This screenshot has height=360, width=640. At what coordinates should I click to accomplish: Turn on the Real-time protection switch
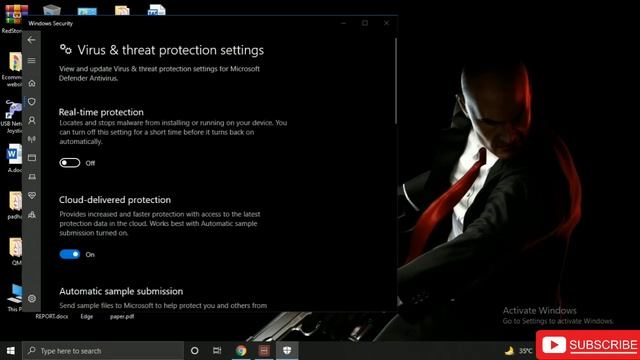tap(69, 163)
